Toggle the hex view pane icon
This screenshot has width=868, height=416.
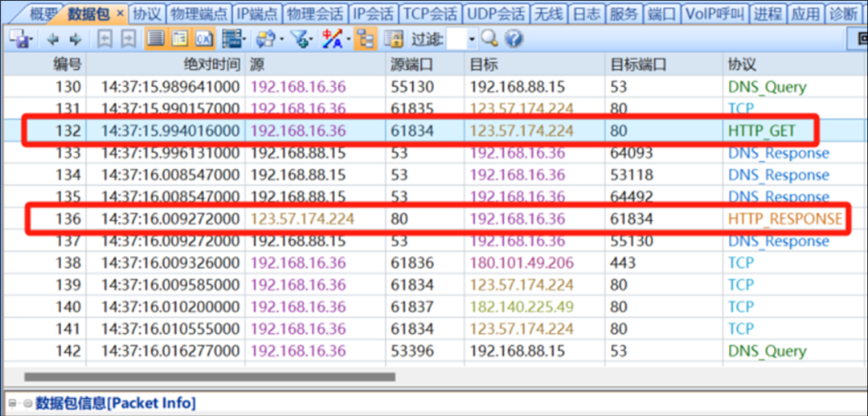pyautogui.click(x=203, y=39)
